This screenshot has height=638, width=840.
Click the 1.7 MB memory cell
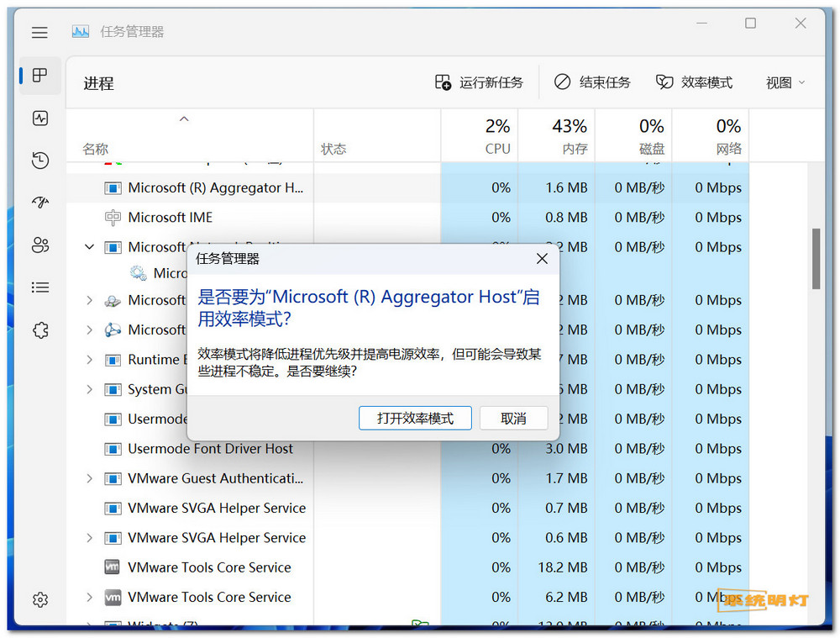click(x=557, y=479)
